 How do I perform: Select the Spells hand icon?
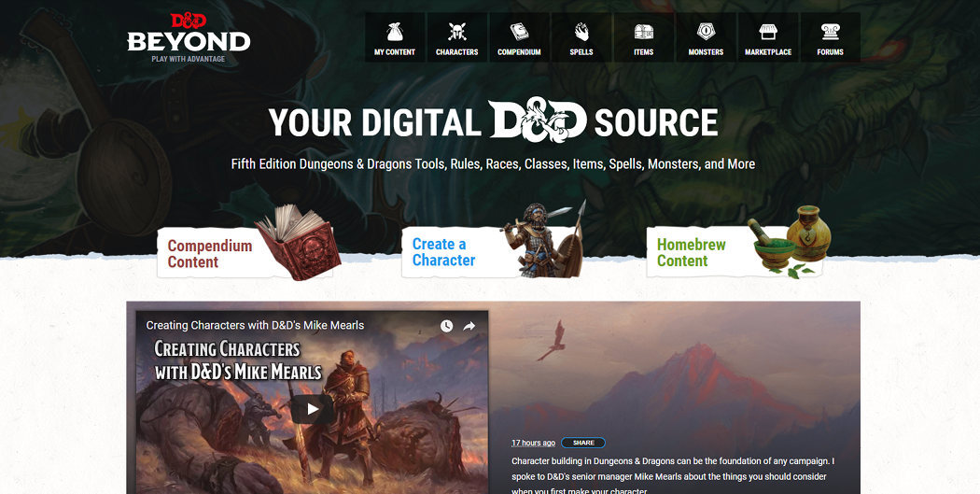point(581,32)
